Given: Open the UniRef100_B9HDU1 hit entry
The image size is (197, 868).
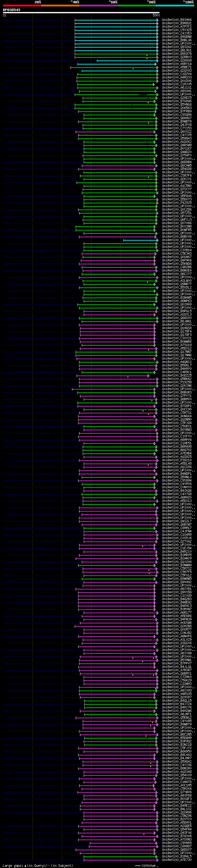Looking at the screenshot, I should pyautogui.click(x=177, y=23).
